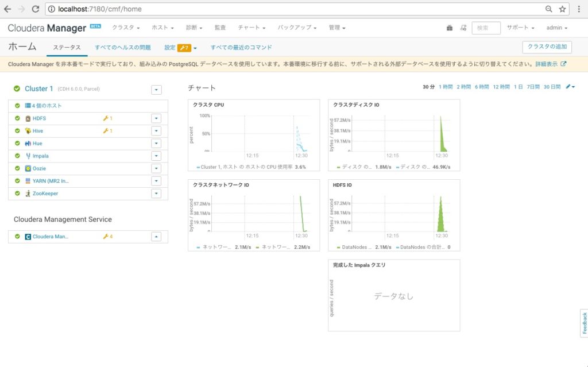Click site info icon in address bar

51,9
